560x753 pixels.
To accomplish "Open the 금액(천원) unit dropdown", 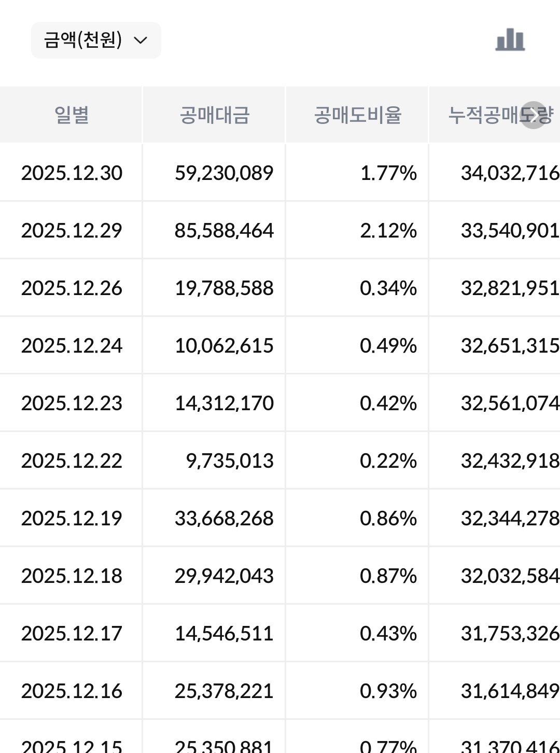I will (96, 40).
